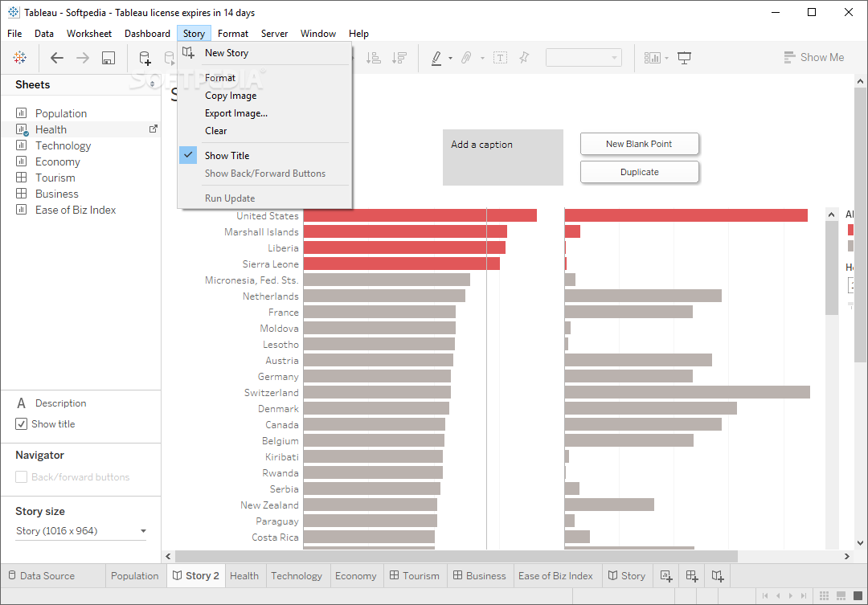The image size is (868, 605).
Task: Click the New Blank Point button
Action: (x=640, y=144)
